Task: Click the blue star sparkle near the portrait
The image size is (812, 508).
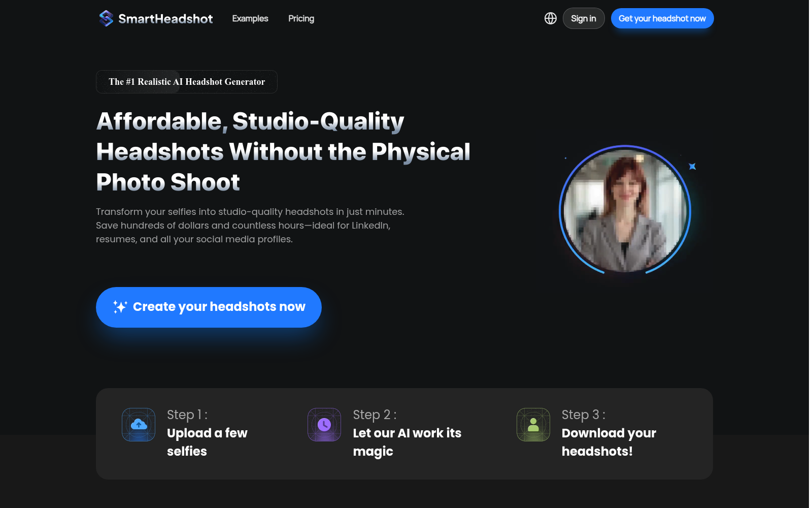Action: coord(692,166)
